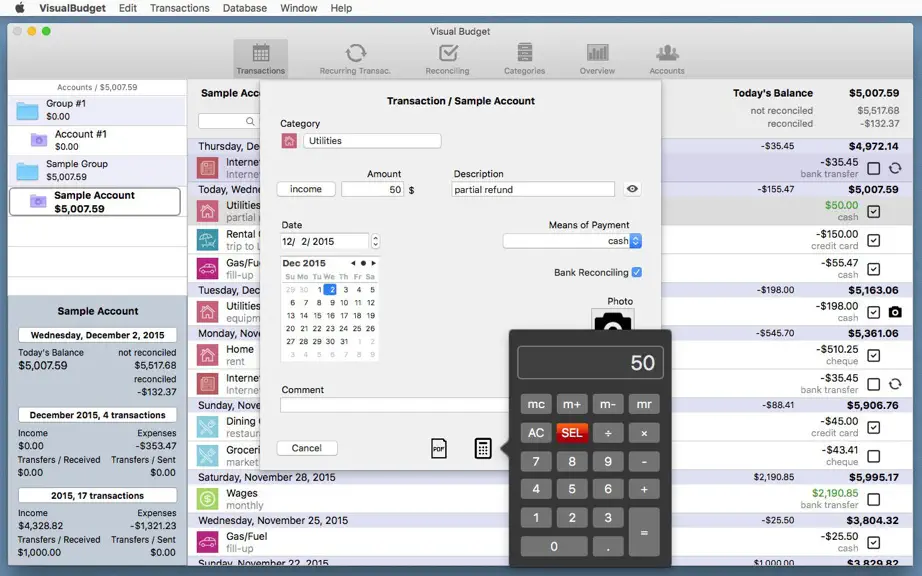Open the Recurring Transactions toolbar view
The image size is (922, 576).
[x=355, y=59]
